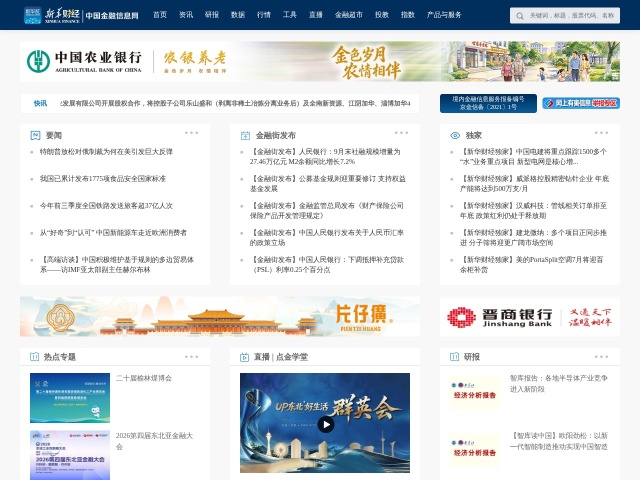Viewport: 640px width, 480px height.
Task: Click the 直播 section video icon
Action: pos(244,357)
